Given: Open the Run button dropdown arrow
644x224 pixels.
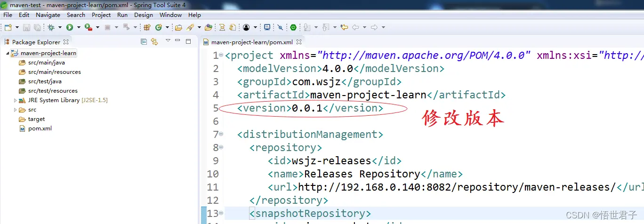Looking at the screenshot, I should (79, 27).
